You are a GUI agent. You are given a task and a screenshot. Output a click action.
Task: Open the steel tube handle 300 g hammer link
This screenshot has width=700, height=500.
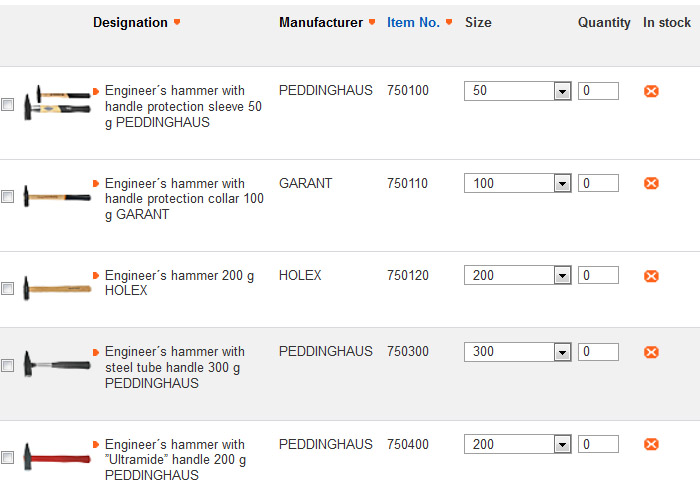(174, 367)
